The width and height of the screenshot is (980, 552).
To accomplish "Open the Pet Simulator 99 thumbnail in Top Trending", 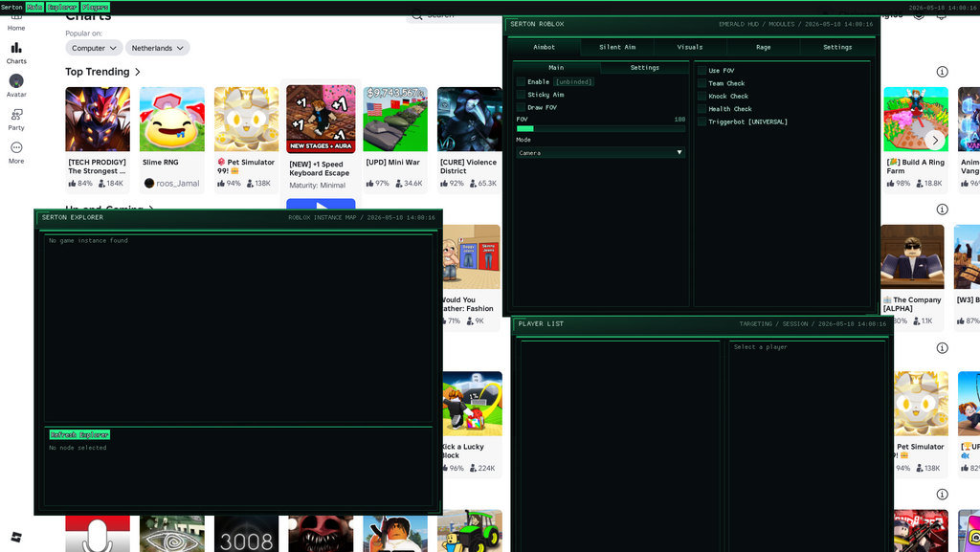I will (x=246, y=119).
